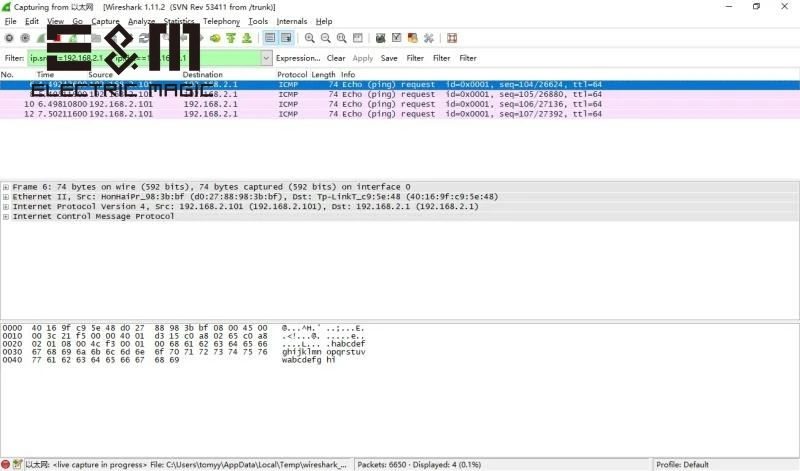The height and width of the screenshot is (471, 800).
Task: Zoom out on packet text
Action: click(x=326, y=38)
